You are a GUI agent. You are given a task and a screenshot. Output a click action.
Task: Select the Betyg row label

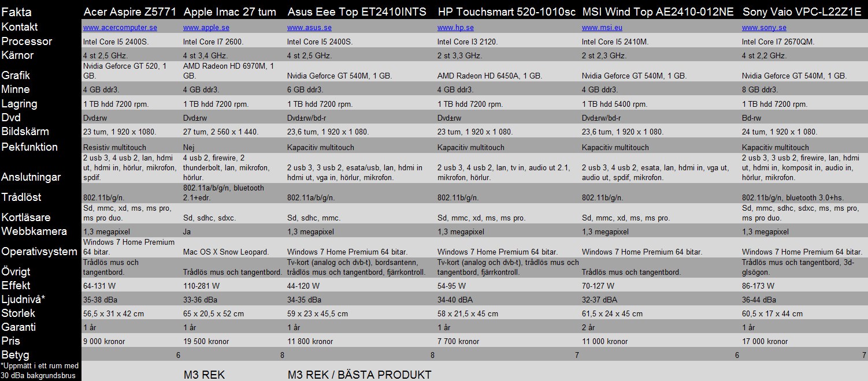pos(15,355)
